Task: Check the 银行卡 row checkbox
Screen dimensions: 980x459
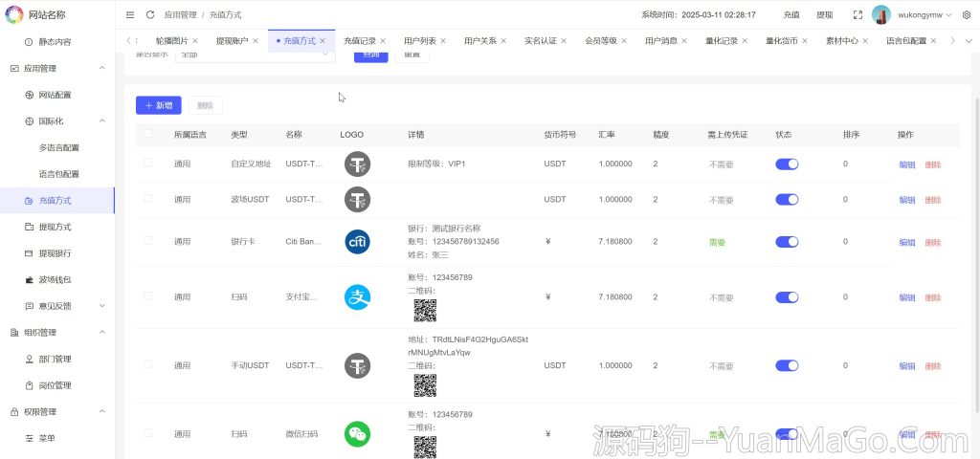Action: click(x=147, y=240)
